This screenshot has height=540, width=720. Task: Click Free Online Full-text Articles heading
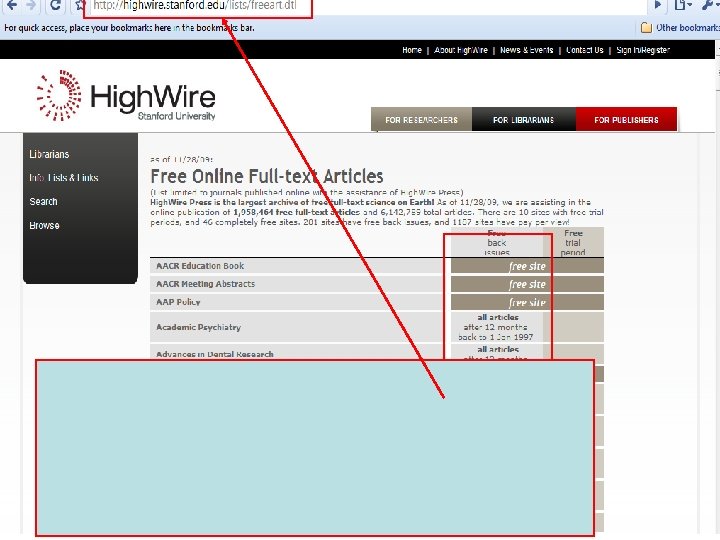pyautogui.click(x=267, y=176)
